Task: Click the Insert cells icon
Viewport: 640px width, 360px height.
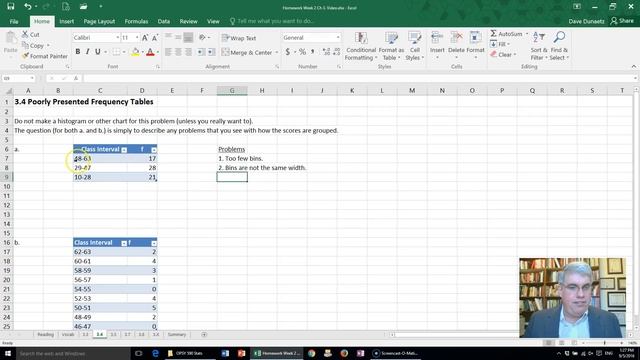Action: pos(437,38)
